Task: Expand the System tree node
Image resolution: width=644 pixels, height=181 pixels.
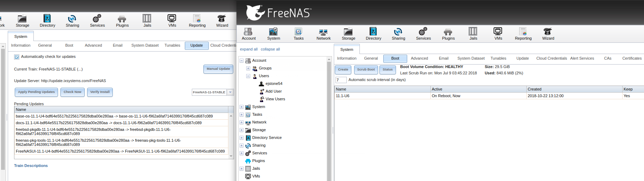Action: (x=241, y=107)
